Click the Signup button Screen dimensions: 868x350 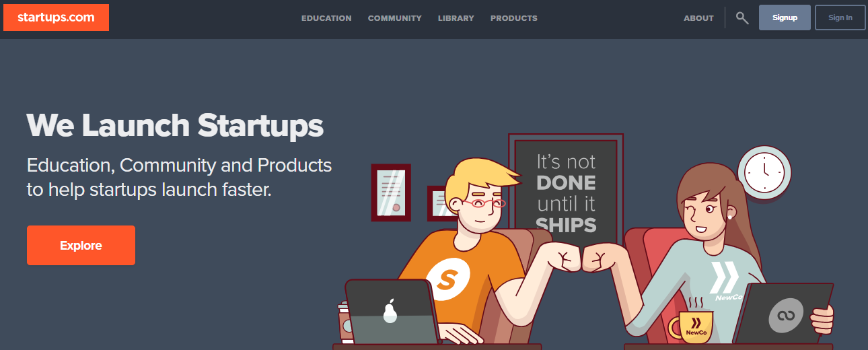point(785,17)
